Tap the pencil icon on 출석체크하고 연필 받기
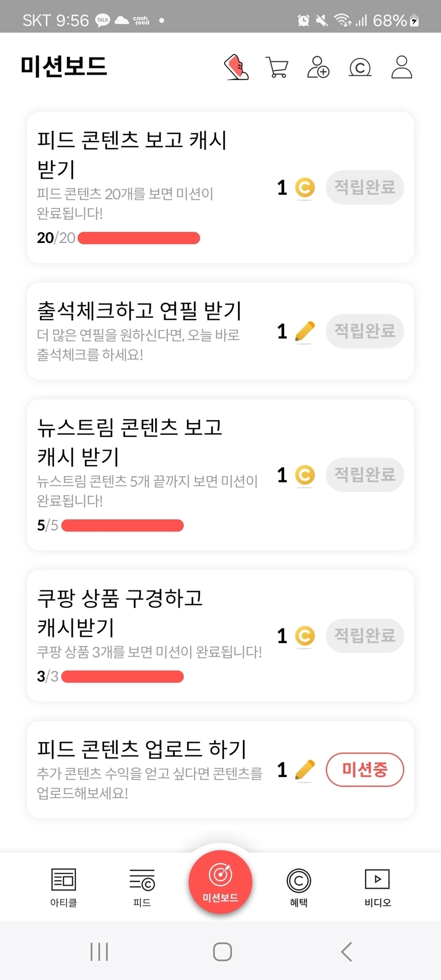 [x=305, y=332]
